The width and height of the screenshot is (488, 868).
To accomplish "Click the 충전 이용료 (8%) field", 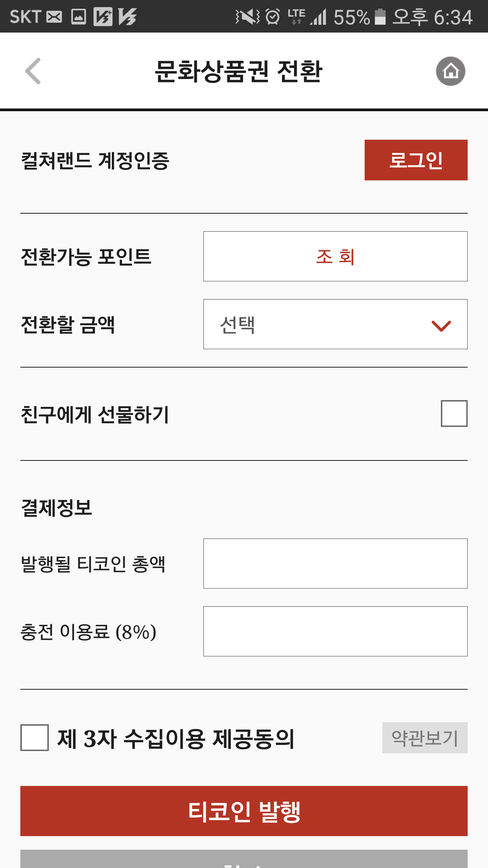I will point(335,631).
